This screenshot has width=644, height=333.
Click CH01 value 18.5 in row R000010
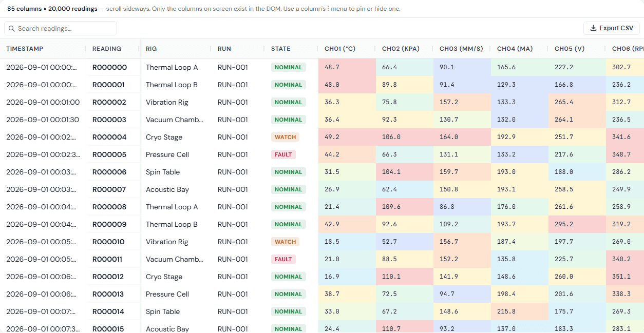click(x=347, y=242)
